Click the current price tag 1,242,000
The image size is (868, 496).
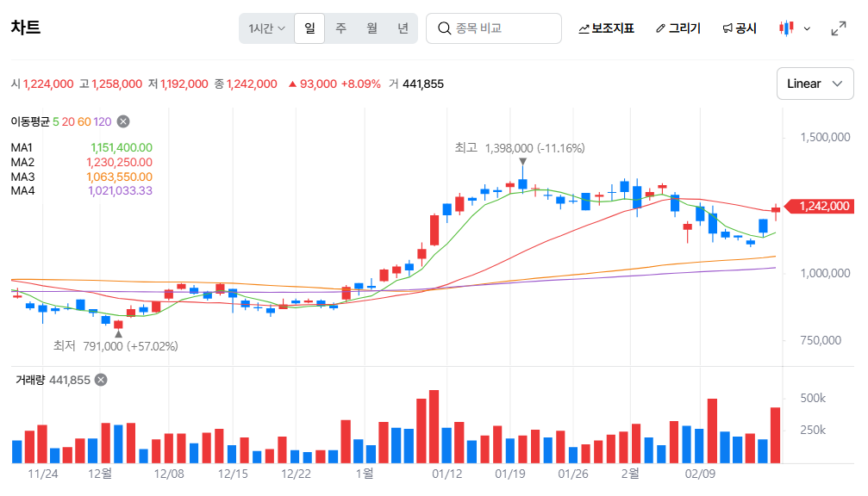pos(821,207)
